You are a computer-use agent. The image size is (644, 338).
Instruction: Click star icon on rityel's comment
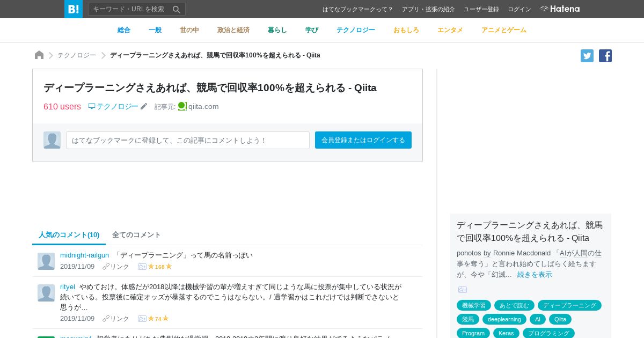[x=151, y=319]
